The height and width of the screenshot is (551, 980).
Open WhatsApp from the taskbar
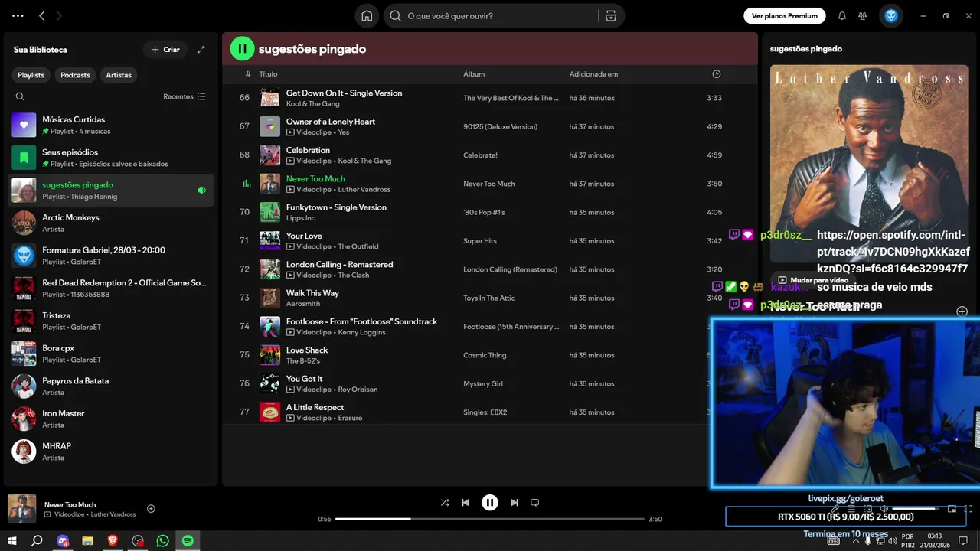162,541
